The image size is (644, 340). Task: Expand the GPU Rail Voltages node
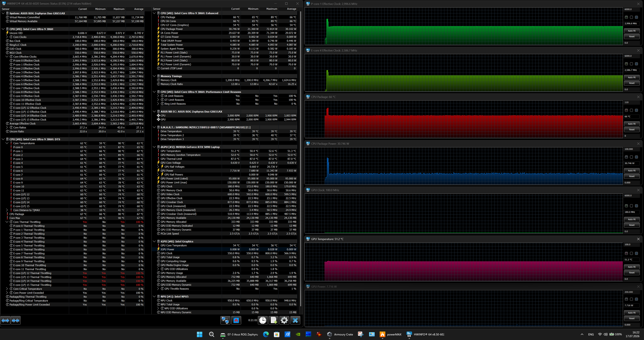click(158, 167)
